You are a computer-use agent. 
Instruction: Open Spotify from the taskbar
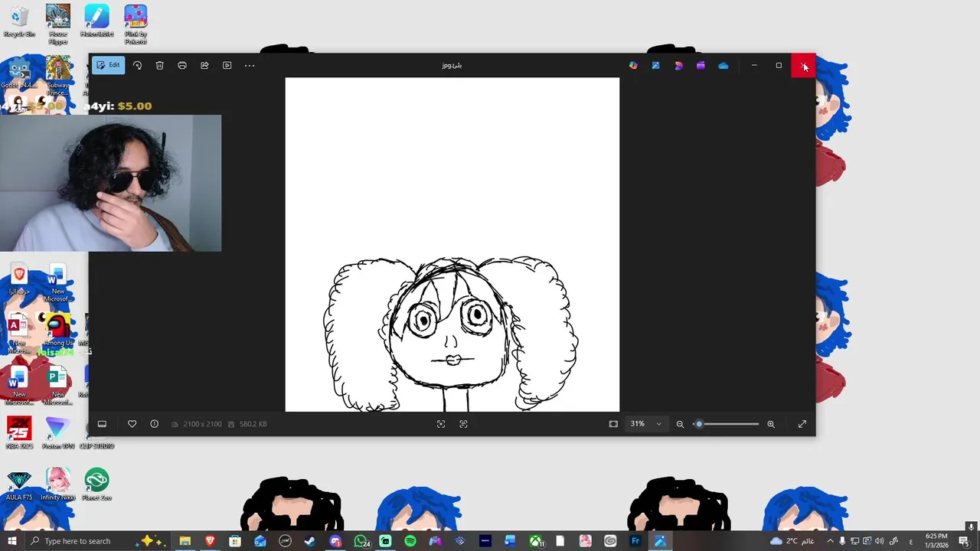pyautogui.click(x=410, y=541)
